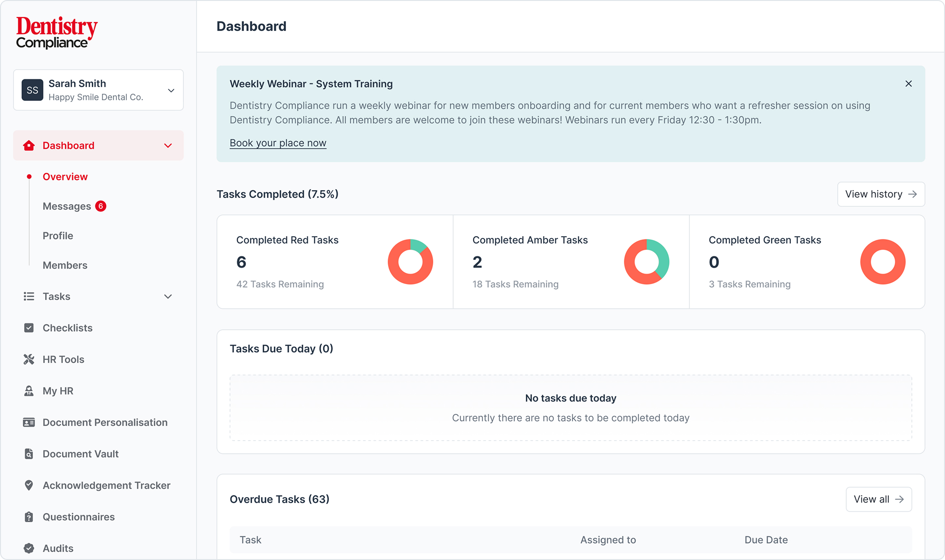
Task: Click the My HR person icon
Action: [x=29, y=391]
